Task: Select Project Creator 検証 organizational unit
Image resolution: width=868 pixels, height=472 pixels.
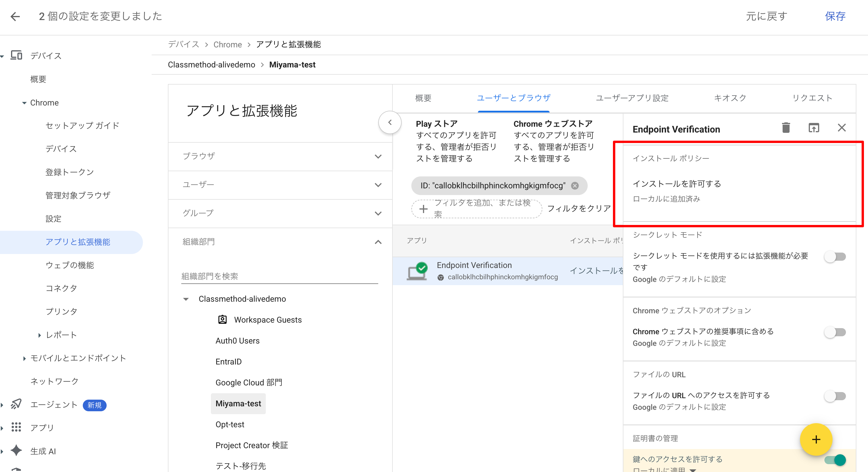Action: (252, 445)
